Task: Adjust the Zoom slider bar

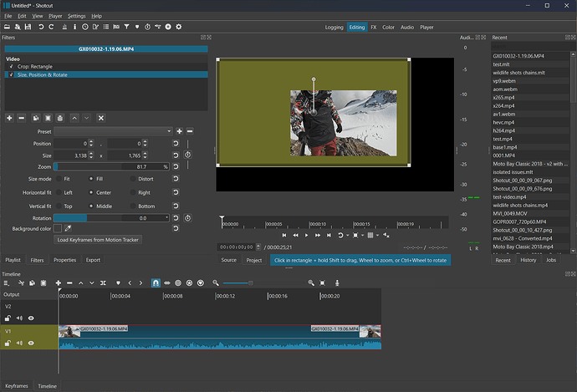Action: pyautogui.click(x=109, y=166)
